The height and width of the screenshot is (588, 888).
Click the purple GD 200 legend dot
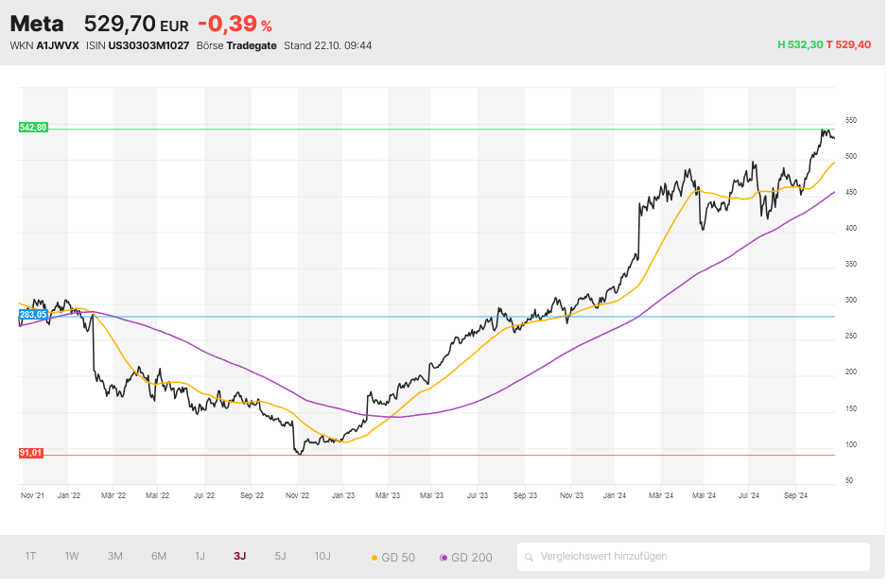[x=444, y=558]
